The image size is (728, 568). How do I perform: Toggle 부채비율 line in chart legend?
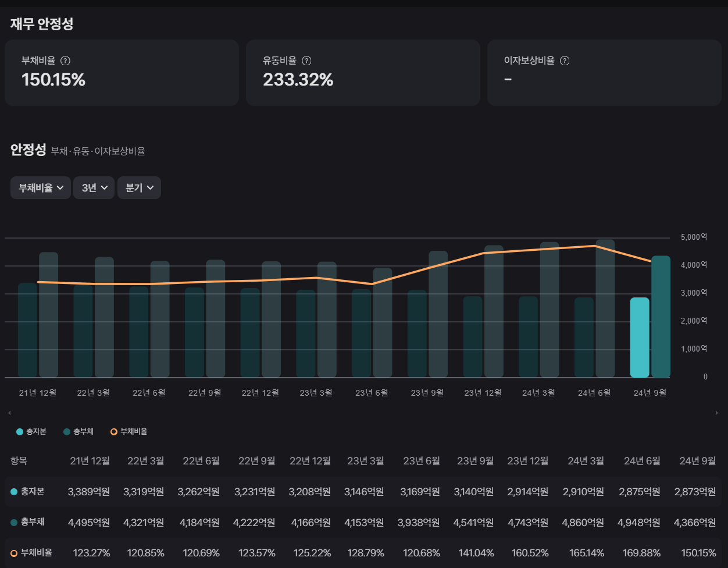[129, 431]
